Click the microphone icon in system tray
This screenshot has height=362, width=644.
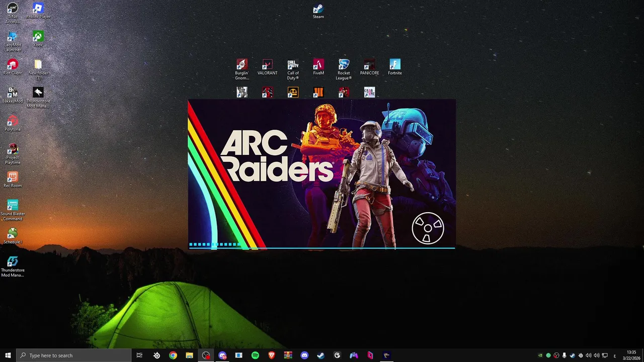(565, 355)
